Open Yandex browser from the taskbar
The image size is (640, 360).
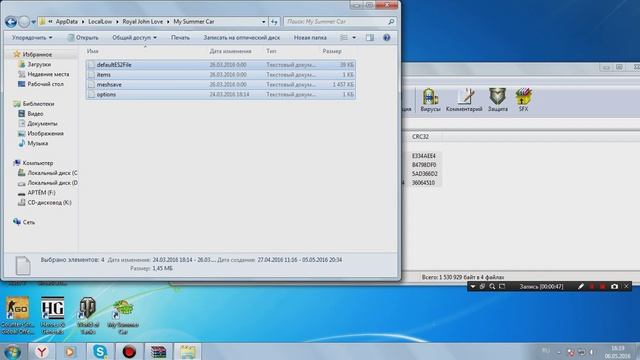coord(41,351)
